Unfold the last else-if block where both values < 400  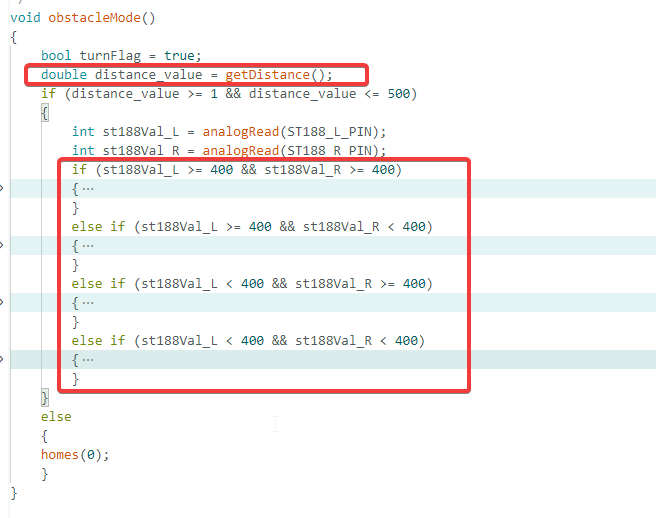pos(2,359)
